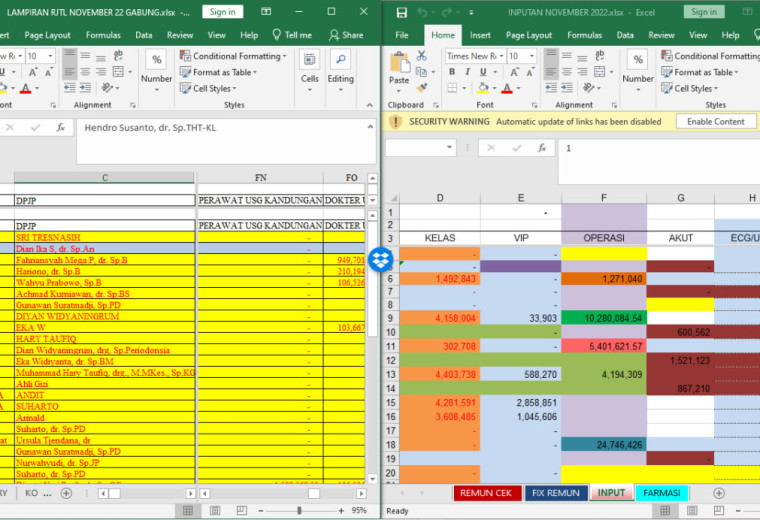This screenshot has height=520, width=760.
Task: Open the Borders tool in right window
Action: pyautogui.click(x=452, y=88)
